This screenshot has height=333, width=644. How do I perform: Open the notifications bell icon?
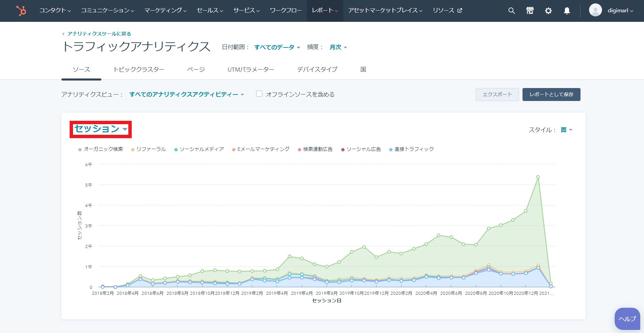(x=567, y=11)
